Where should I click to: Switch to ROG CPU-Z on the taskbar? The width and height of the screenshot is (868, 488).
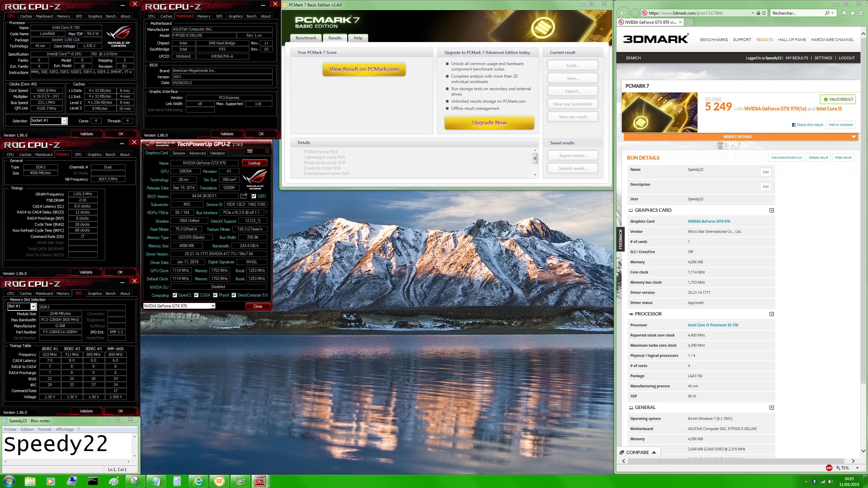pos(260,481)
